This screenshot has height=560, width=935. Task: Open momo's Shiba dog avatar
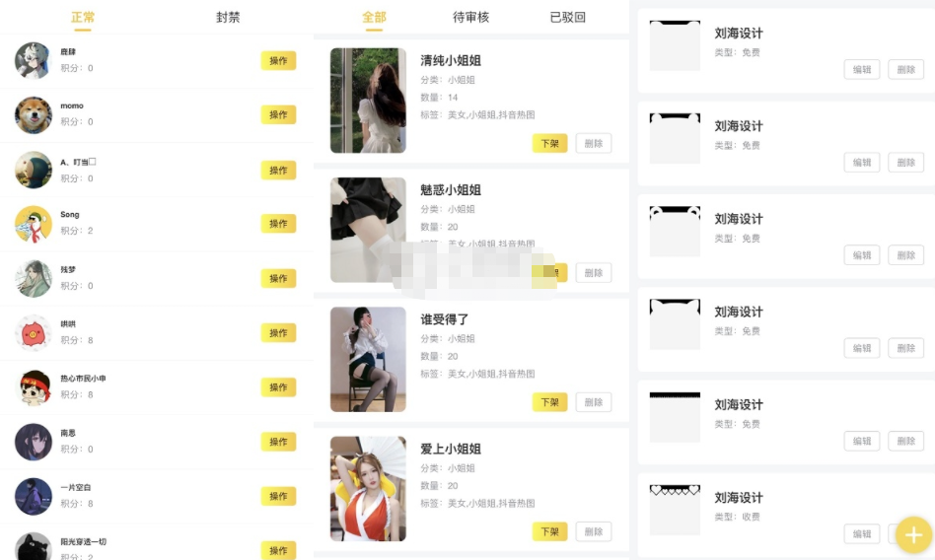[34, 115]
